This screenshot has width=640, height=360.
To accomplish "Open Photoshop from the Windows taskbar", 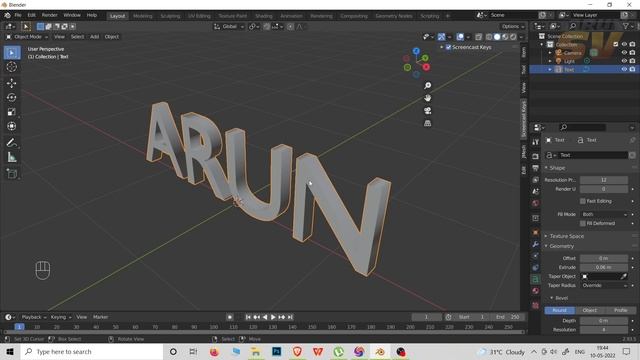I will [276, 352].
